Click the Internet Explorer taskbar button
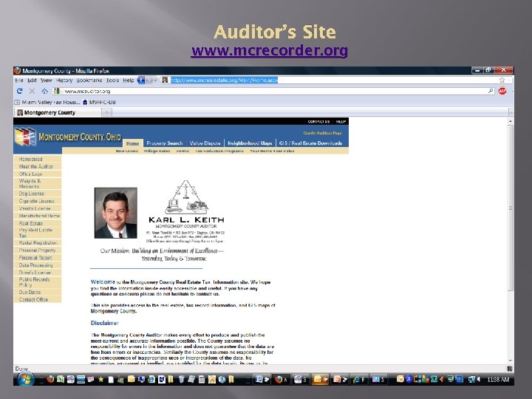The image size is (532, 399). (x=359, y=379)
